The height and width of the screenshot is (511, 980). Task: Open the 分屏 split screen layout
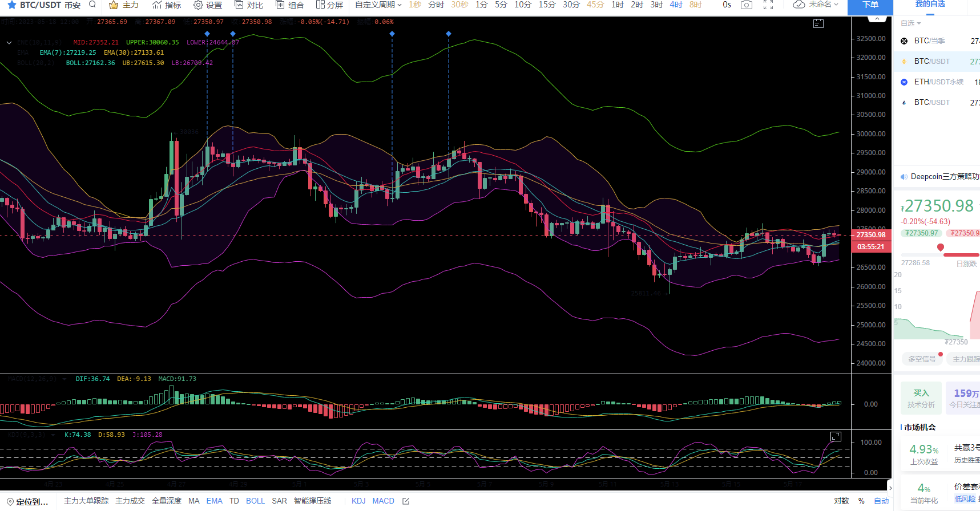329,5
